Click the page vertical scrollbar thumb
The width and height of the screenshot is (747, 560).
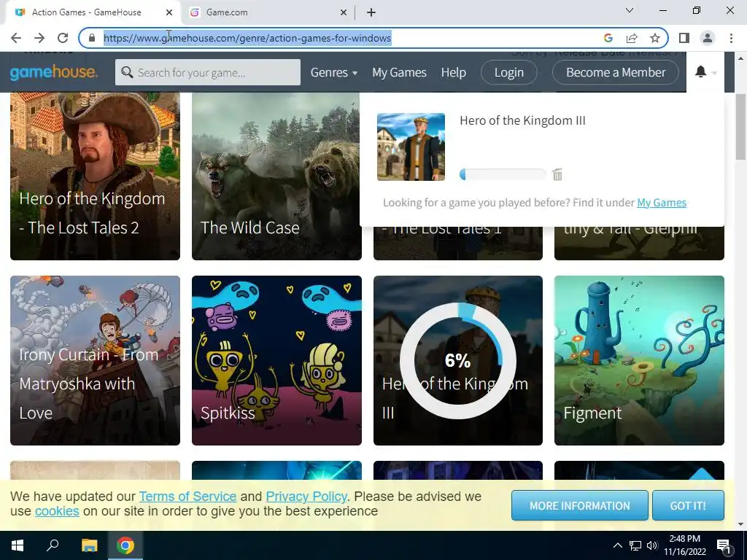tap(740, 127)
